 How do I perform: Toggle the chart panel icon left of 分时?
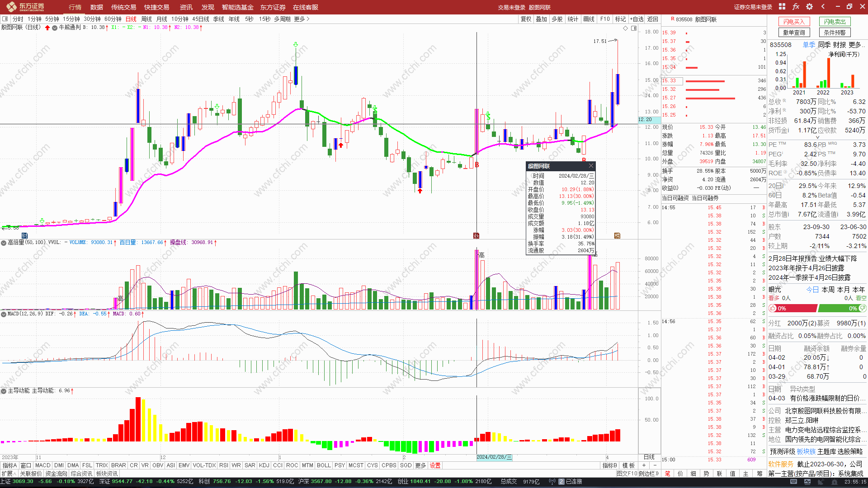coord(5,19)
